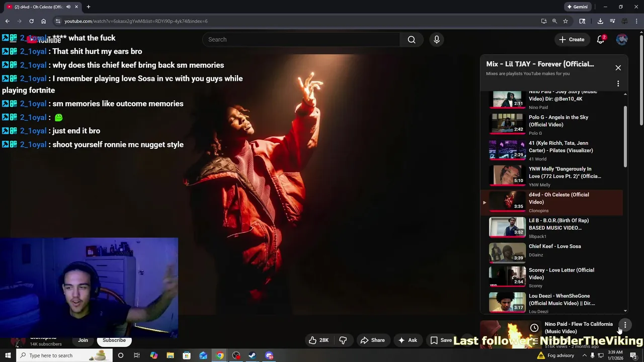This screenshot has height=362, width=644.
Task: Open the Windows Start menu
Action: tap(8, 355)
